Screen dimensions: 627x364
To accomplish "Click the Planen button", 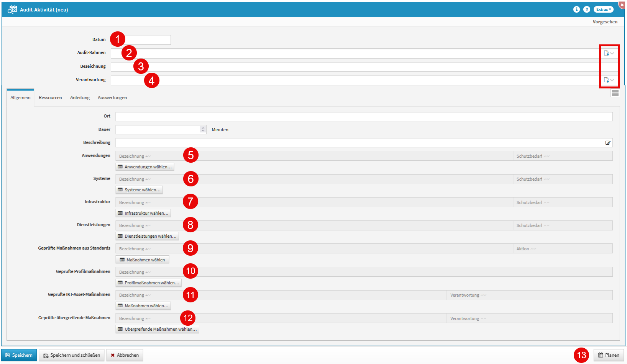I will (x=609, y=355).
